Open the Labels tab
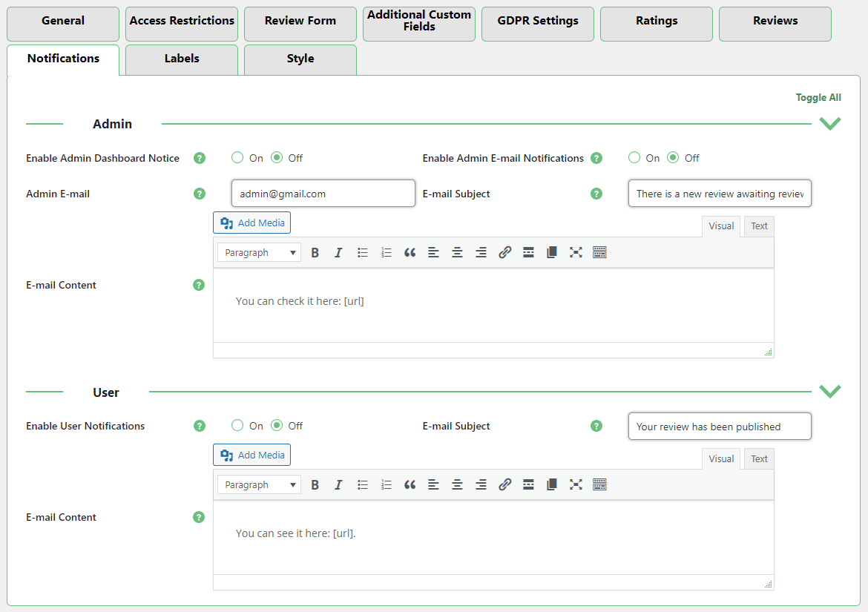868x612 pixels. click(182, 60)
